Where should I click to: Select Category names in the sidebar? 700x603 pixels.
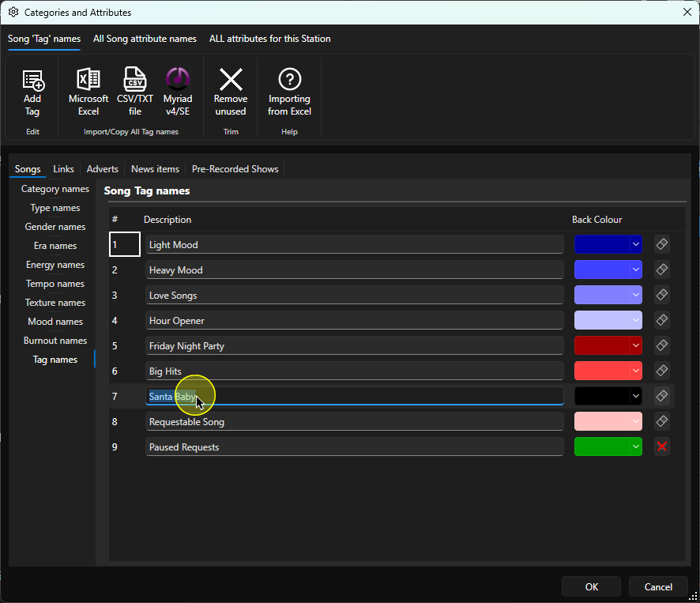55,189
